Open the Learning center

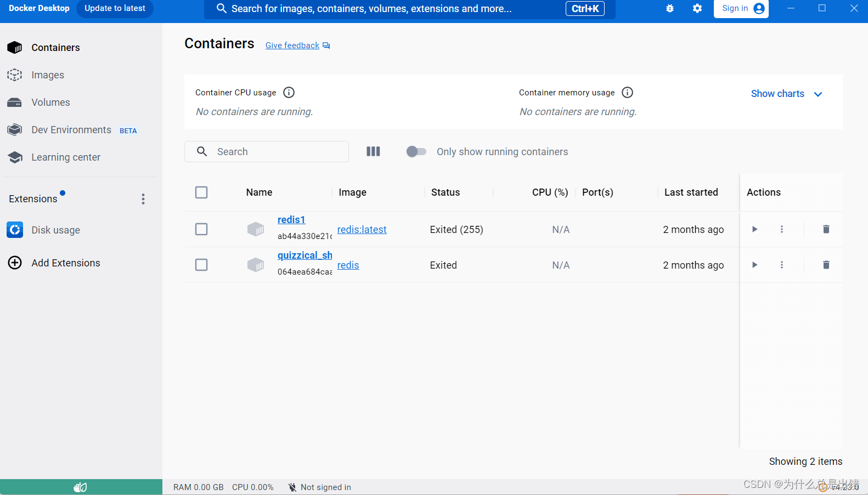point(66,157)
